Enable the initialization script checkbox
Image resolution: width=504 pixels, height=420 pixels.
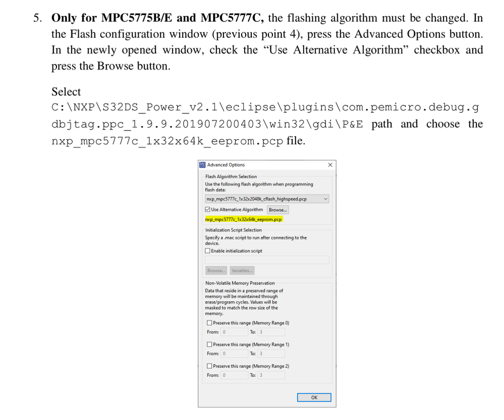point(208,251)
